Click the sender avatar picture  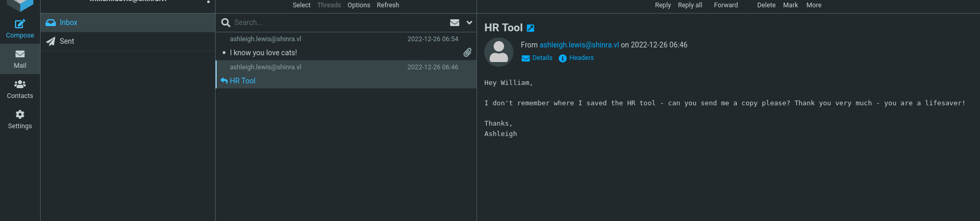point(498,52)
